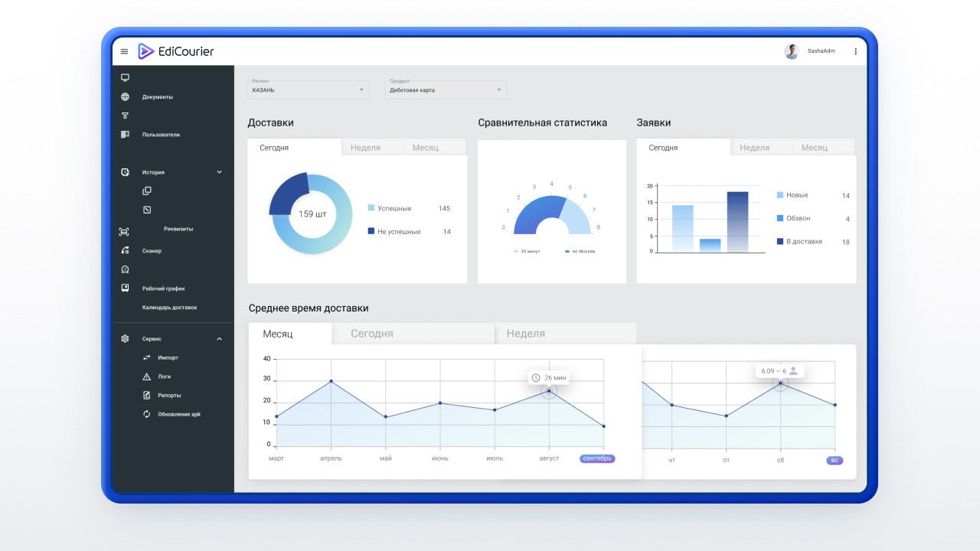This screenshot has width=980, height=551.
Task: Click the filter funnel sidebar icon
Action: pos(125,116)
